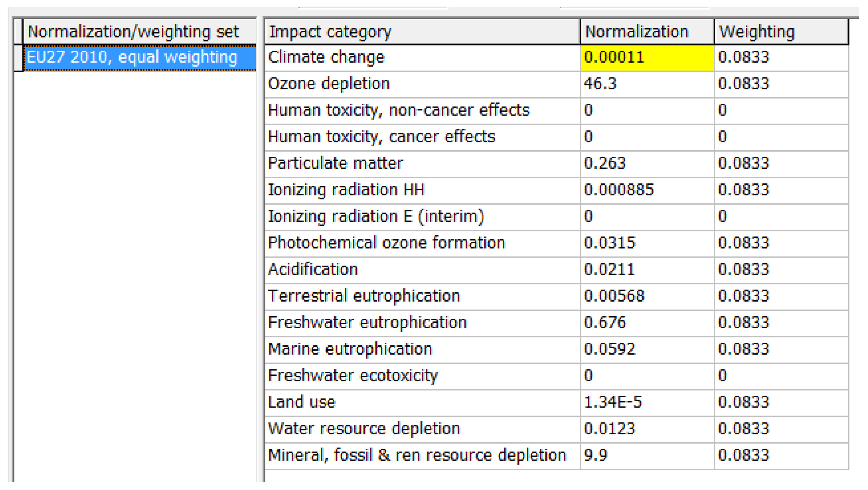Click the 0.676 normalization value
This screenshot has width=868, height=490.
point(647,323)
